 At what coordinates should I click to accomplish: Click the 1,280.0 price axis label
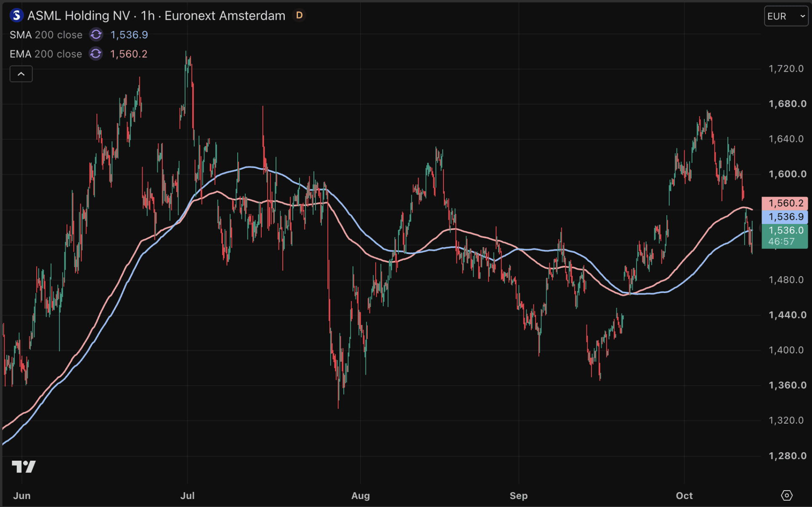click(787, 456)
